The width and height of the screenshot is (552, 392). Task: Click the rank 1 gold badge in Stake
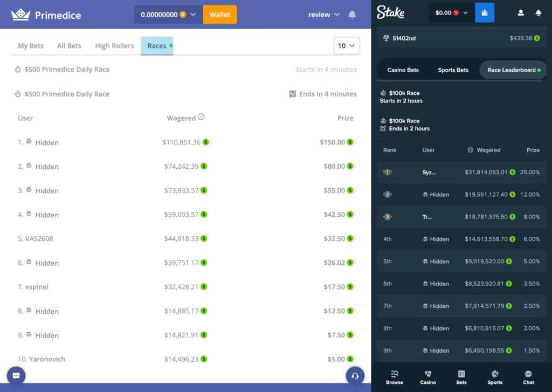[x=387, y=172]
